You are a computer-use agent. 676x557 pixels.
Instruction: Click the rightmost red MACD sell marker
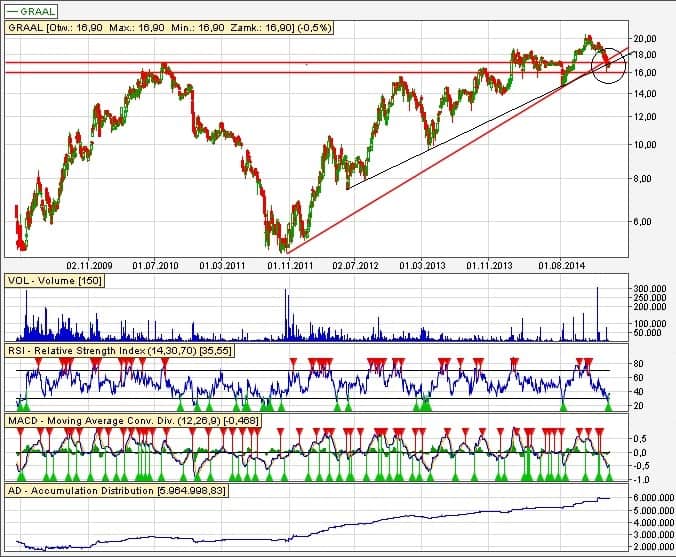(601, 431)
